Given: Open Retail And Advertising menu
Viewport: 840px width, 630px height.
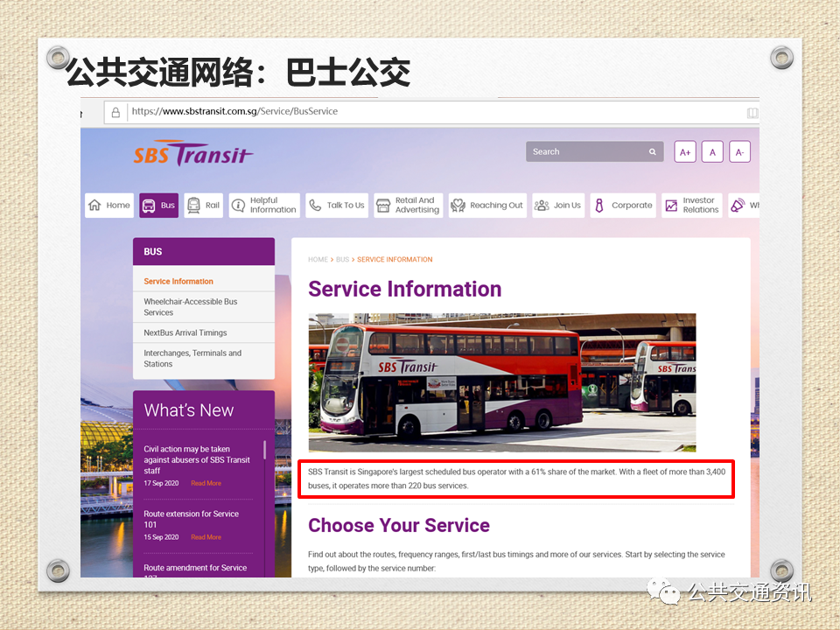Looking at the screenshot, I should click(x=409, y=205).
